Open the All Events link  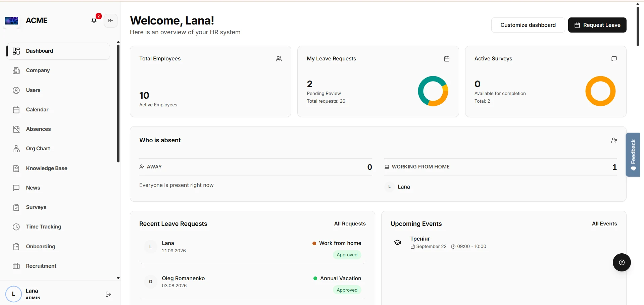pos(604,224)
